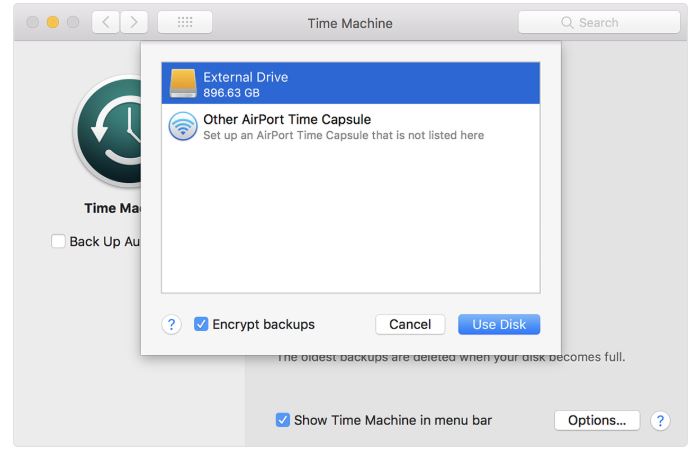The image size is (695, 454).
Task: Toggle Show Time Machine in menu bar
Action: (x=282, y=420)
